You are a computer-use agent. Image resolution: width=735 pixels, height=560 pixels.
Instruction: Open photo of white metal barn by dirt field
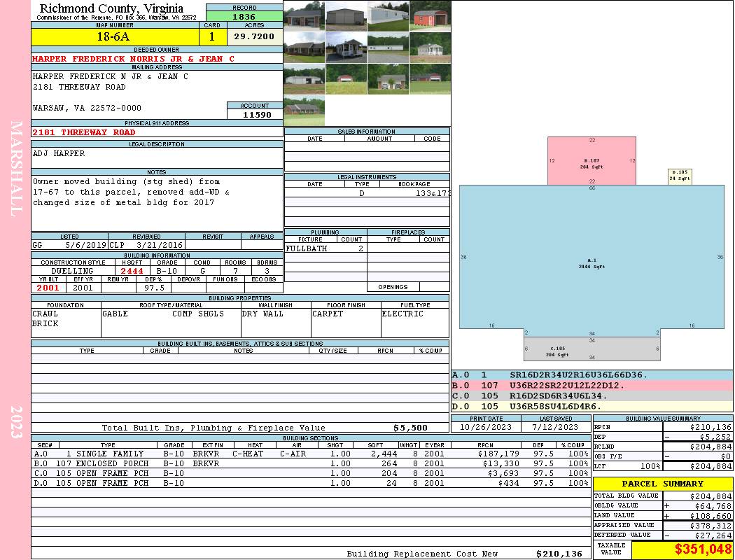(304, 78)
